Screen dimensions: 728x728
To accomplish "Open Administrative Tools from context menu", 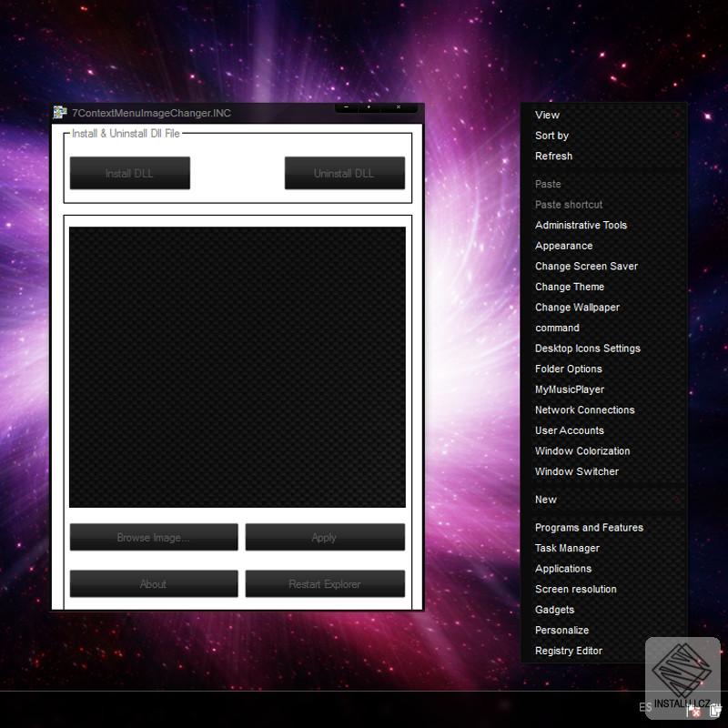I will coord(604,225).
